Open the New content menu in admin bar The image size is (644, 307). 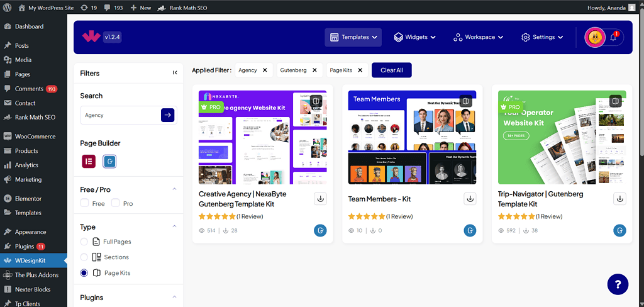pos(140,8)
